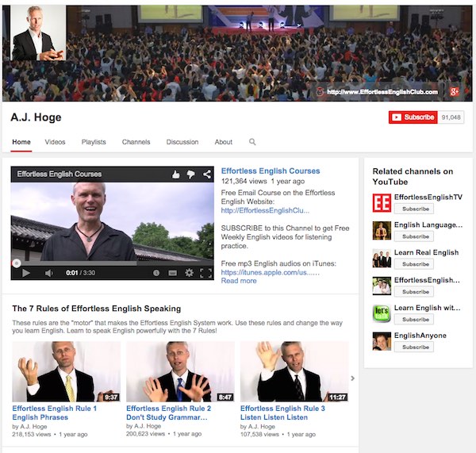Open the EffortlessEnglishClub.com banner link
This screenshot has height=453, width=476.
[382, 92]
